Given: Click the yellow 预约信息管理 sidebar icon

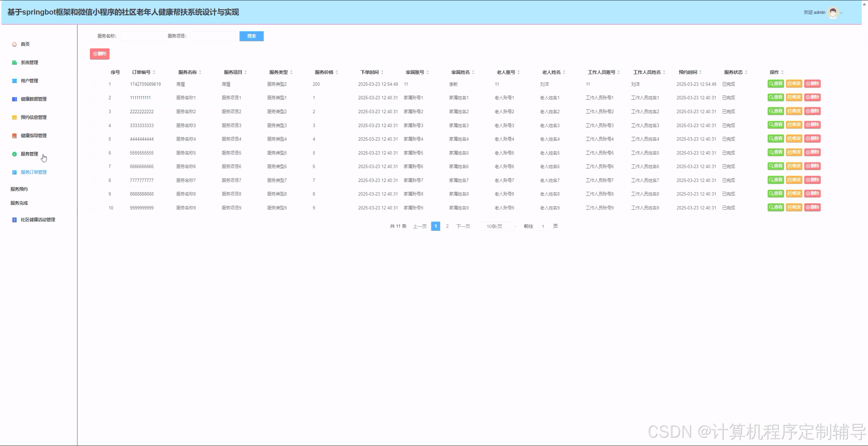Looking at the screenshot, I should (14, 117).
